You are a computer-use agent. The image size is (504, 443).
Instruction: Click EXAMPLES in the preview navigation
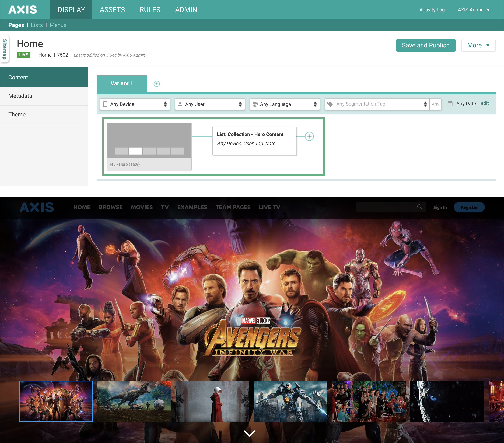click(192, 207)
